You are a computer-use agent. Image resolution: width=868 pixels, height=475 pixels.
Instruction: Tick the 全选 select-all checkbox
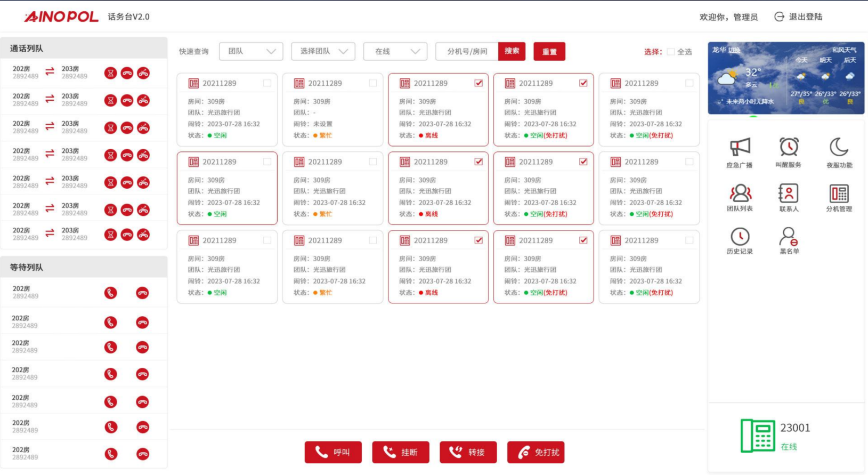click(x=671, y=52)
